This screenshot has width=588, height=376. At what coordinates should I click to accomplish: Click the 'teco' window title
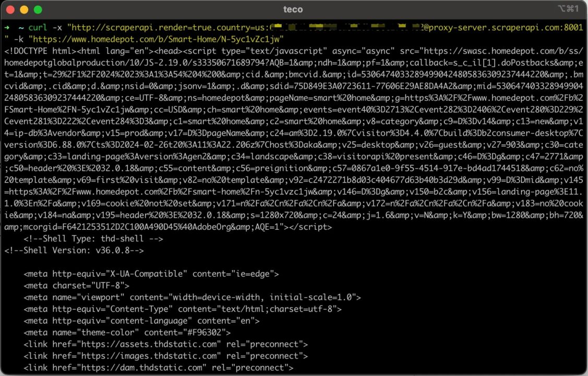(x=293, y=9)
